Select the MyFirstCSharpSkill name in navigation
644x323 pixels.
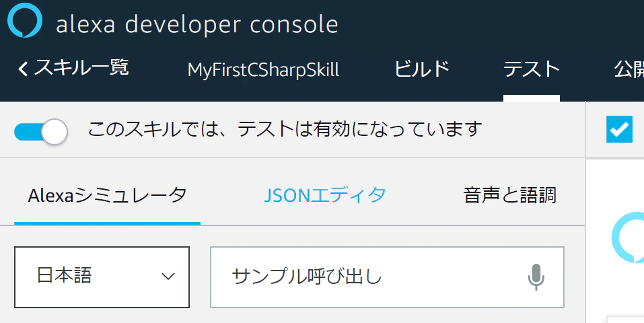[263, 69]
